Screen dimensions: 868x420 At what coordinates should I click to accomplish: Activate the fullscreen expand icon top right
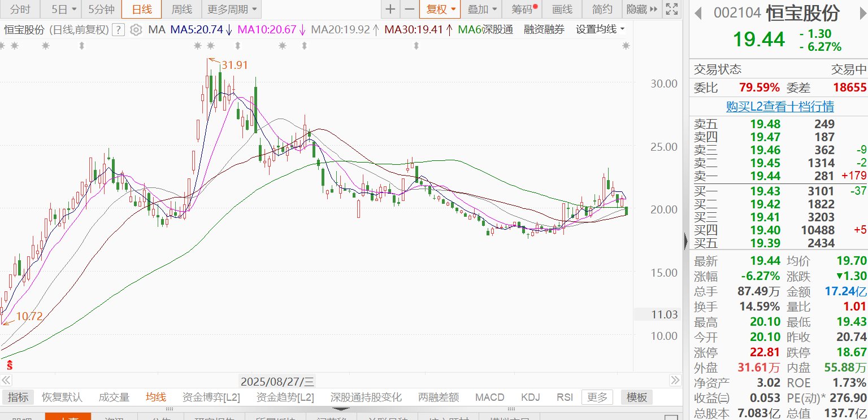point(671,9)
